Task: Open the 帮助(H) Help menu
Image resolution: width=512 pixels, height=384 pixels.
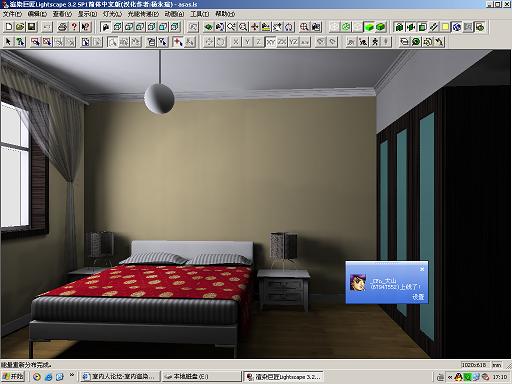Action: [x=225, y=14]
